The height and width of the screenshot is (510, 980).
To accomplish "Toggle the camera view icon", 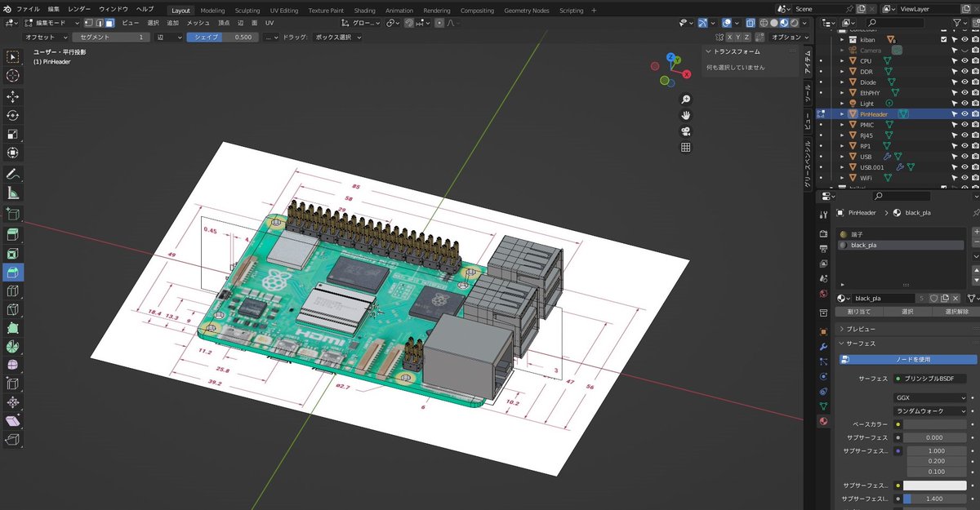I will pyautogui.click(x=686, y=131).
